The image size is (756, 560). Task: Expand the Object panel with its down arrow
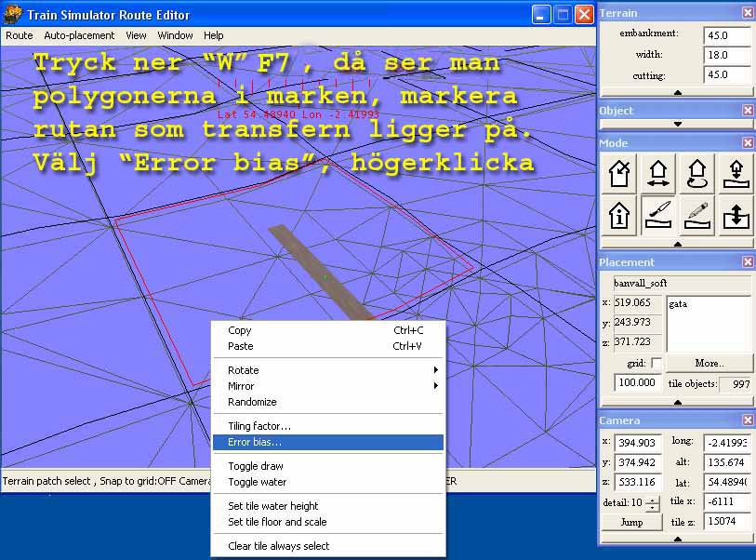(677, 124)
